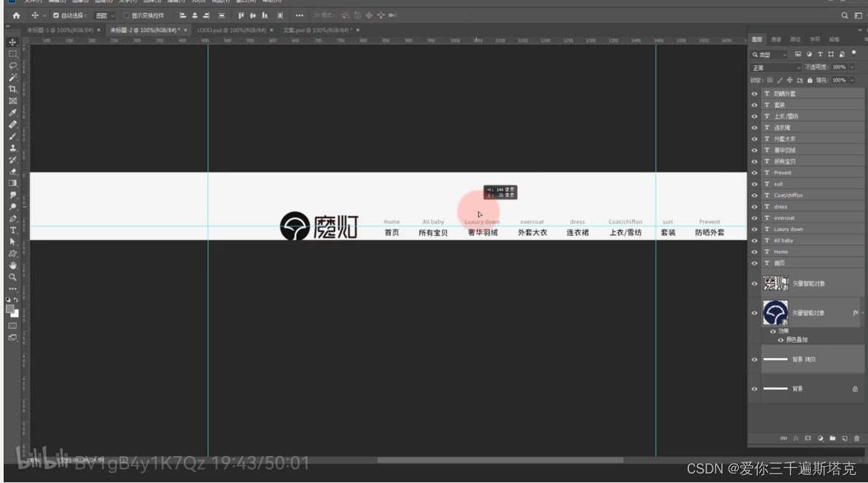Collapse effects on the logo smart object
868x483 pixels.
862,313
